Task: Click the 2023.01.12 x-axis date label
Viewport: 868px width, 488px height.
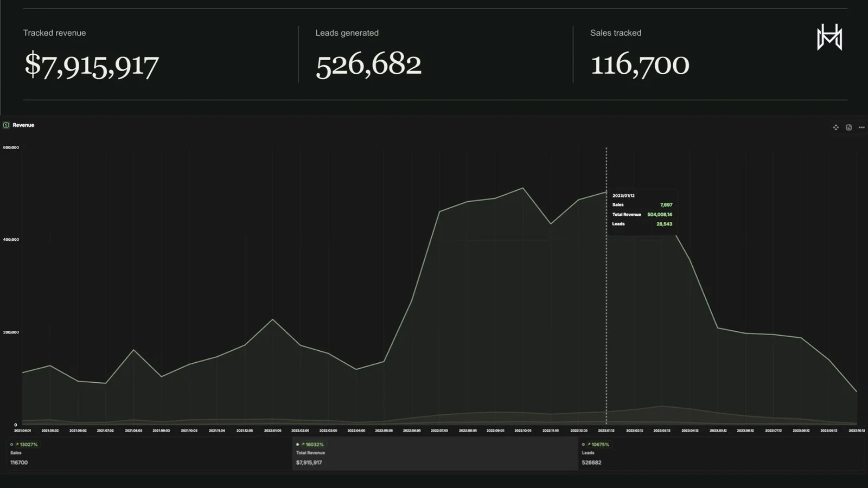Action: coord(606,431)
